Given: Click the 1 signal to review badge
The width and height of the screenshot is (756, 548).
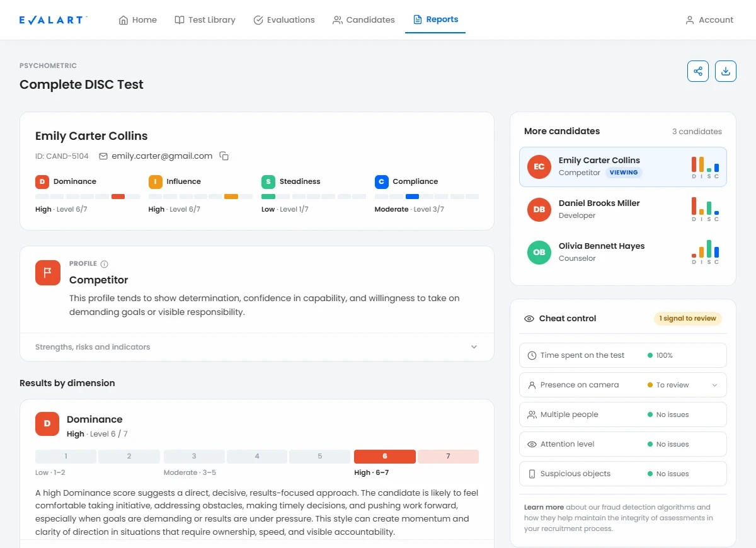Looking at the screenshot, I should point(688,319).
